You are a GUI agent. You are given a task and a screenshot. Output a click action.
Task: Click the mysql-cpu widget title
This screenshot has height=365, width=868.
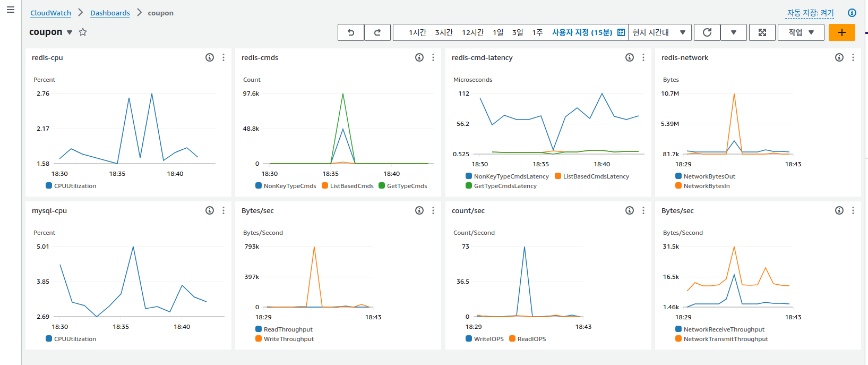49,210
